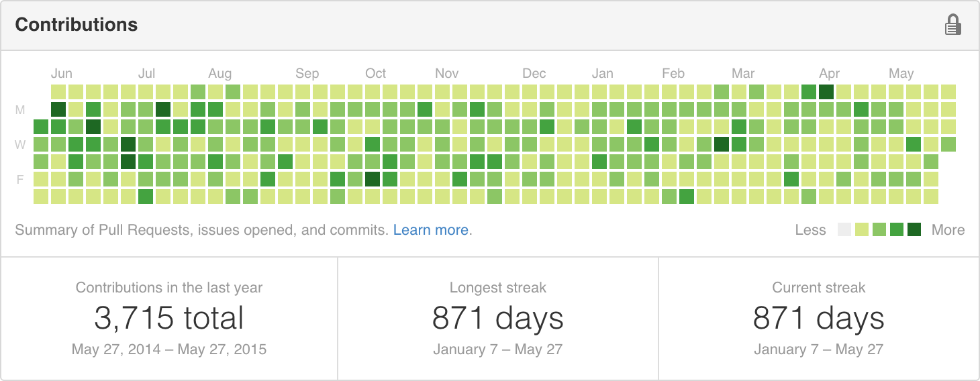This screenshot has width=980, height=381.
Task: Click the F weekday row label
Action: coord(21,179)
